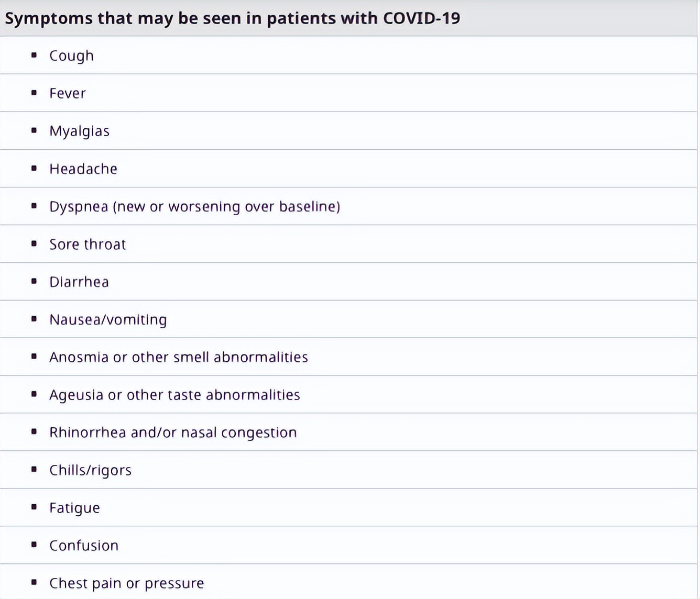
Task: Select the Diarrhea row
Action: (x=79, y=282)
